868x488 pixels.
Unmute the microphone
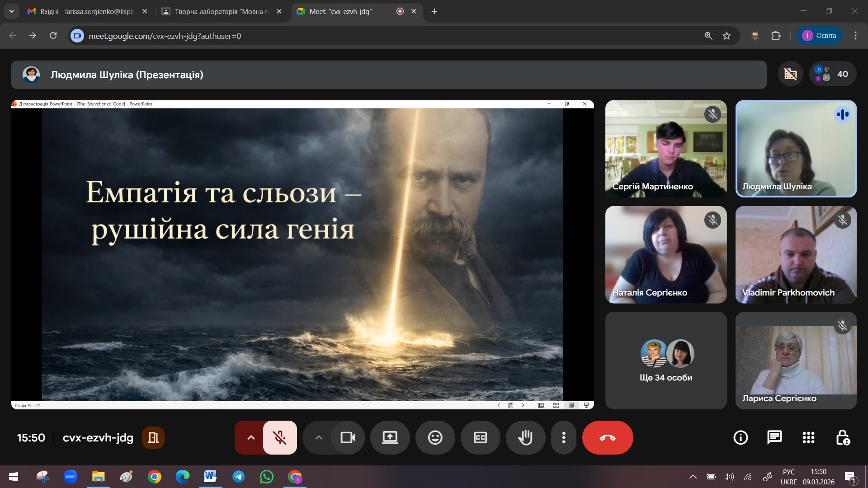click(x=280, y=437)
